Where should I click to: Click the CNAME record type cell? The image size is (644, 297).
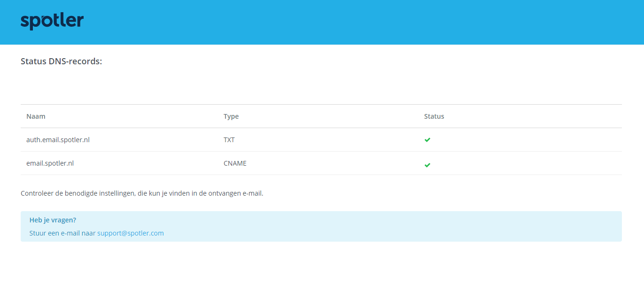click(x=235, y=163)
